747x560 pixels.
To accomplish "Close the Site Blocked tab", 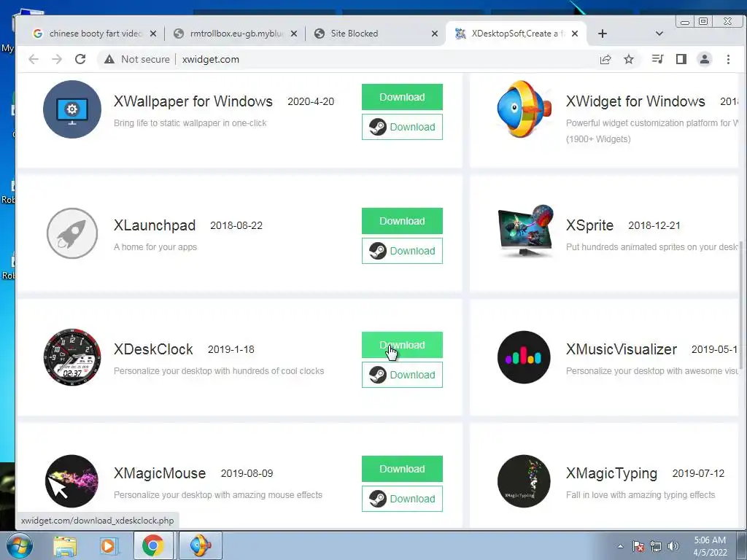I will pos(435,34).
